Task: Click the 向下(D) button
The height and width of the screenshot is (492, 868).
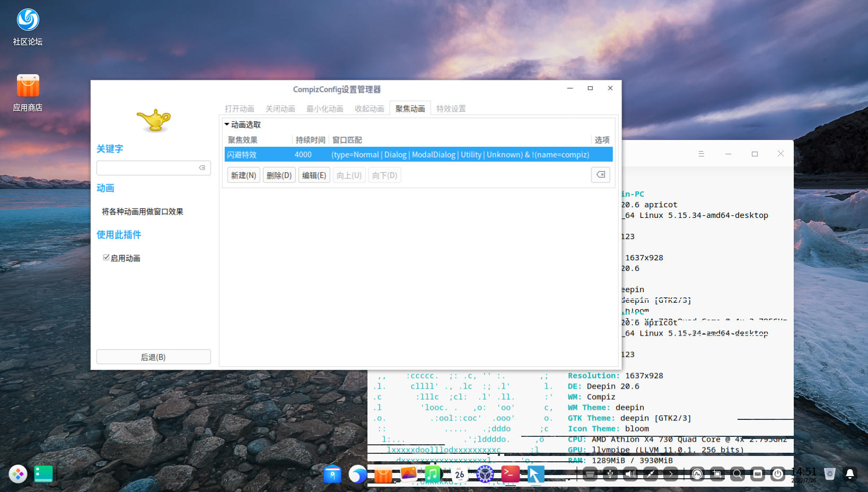Action: tap(384, 175)
